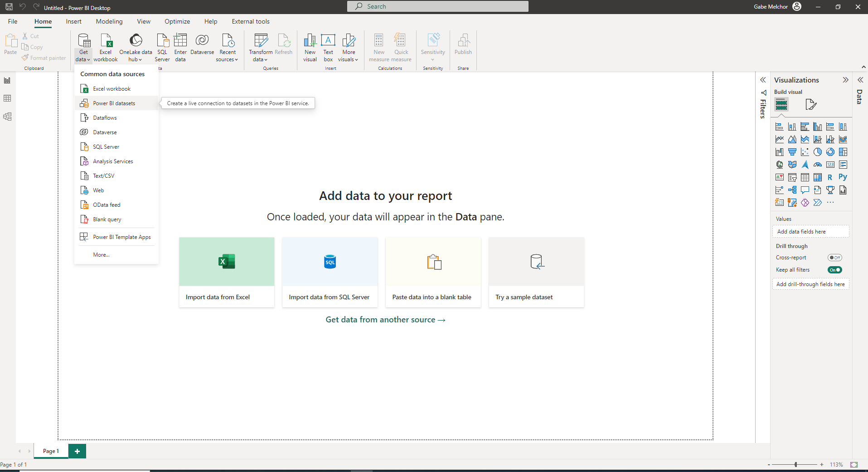868x472 pixels.
Task: Select the Treemap visual
Action: coord(843,152)
